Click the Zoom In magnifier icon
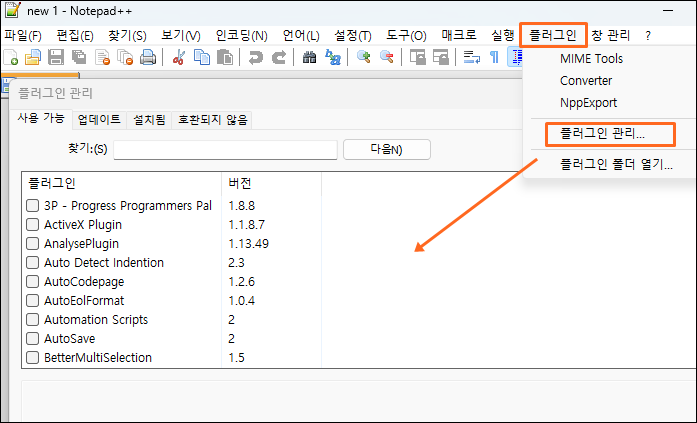 [x=364, y=57]
